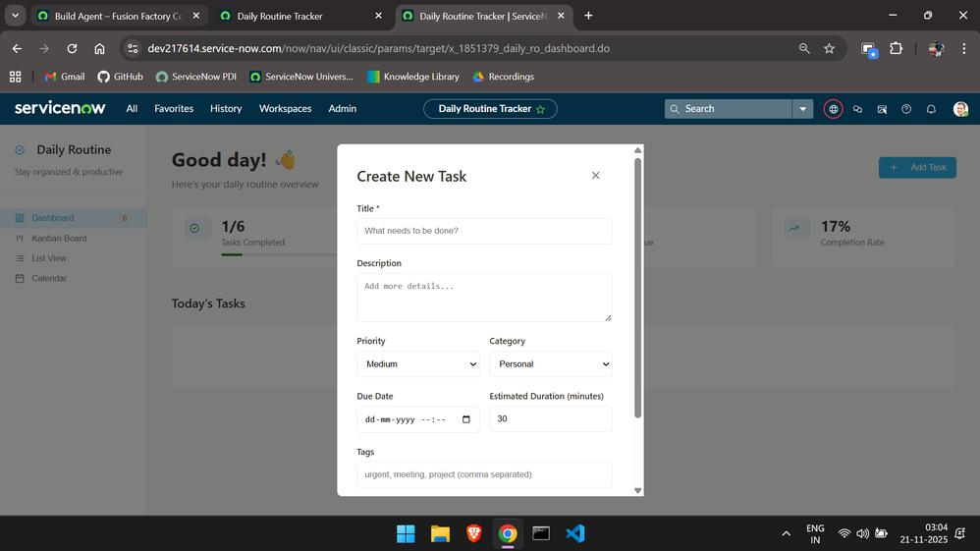Focus the Title input field
The image size is (980, 551).
point(484,231)
